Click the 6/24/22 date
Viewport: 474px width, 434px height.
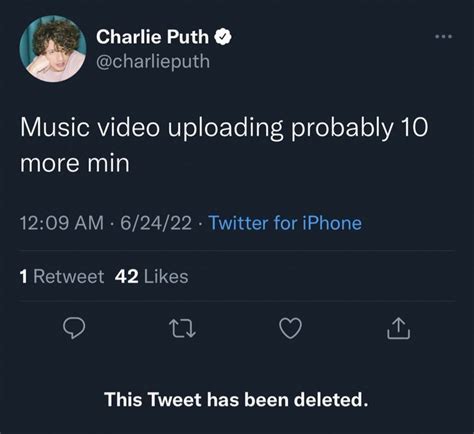[156, 223]
